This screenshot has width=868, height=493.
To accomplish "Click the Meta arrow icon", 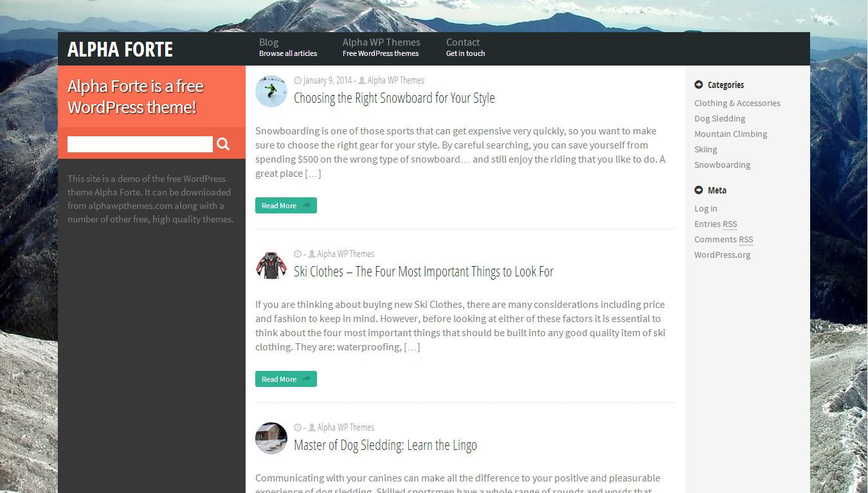I will click(699, 190).
